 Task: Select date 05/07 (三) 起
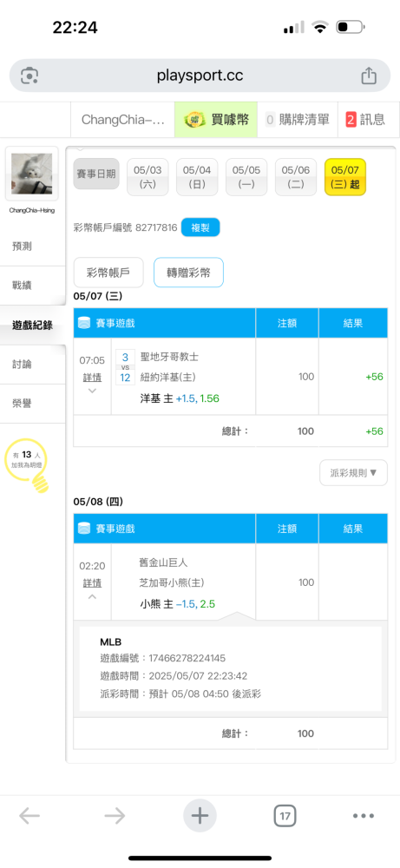coord(345,177)
